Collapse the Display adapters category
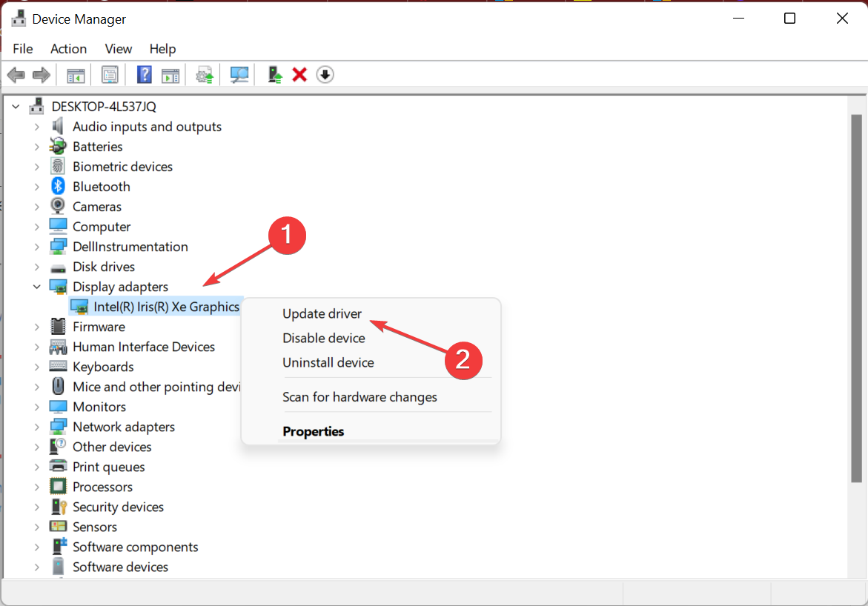Screen dimensions: 868x606 click(37, 287)
